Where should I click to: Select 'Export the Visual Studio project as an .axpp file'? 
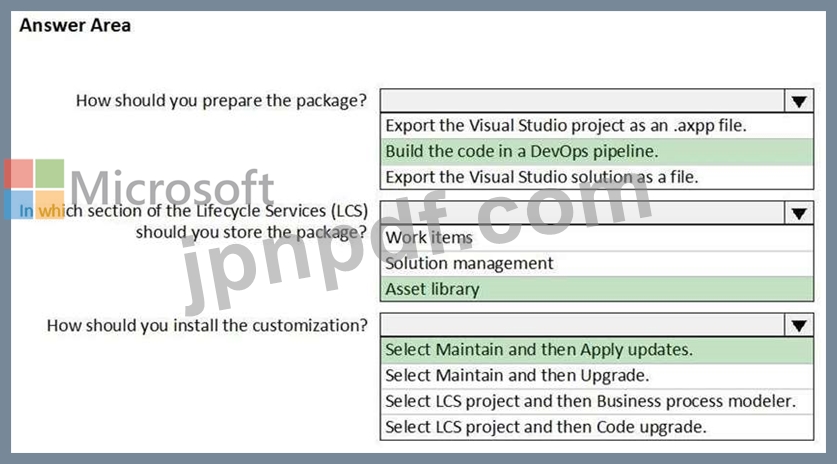pos(566,126)
